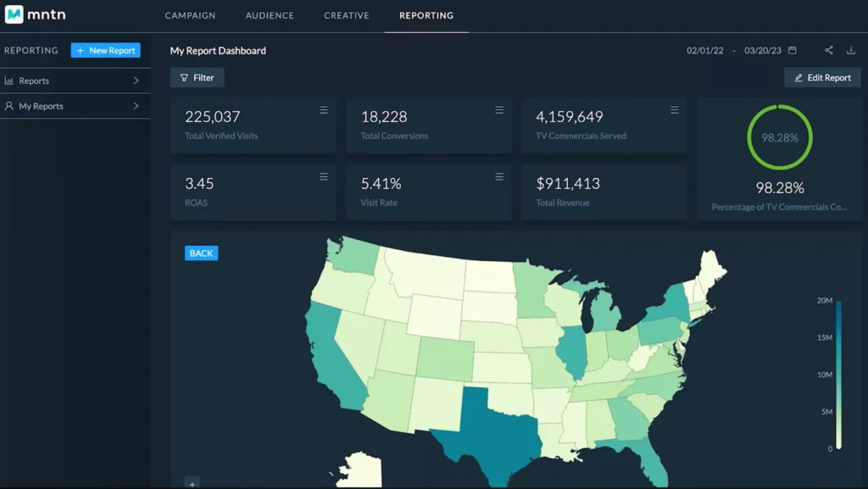Click the MNTN logo icon

pos(14,15)
